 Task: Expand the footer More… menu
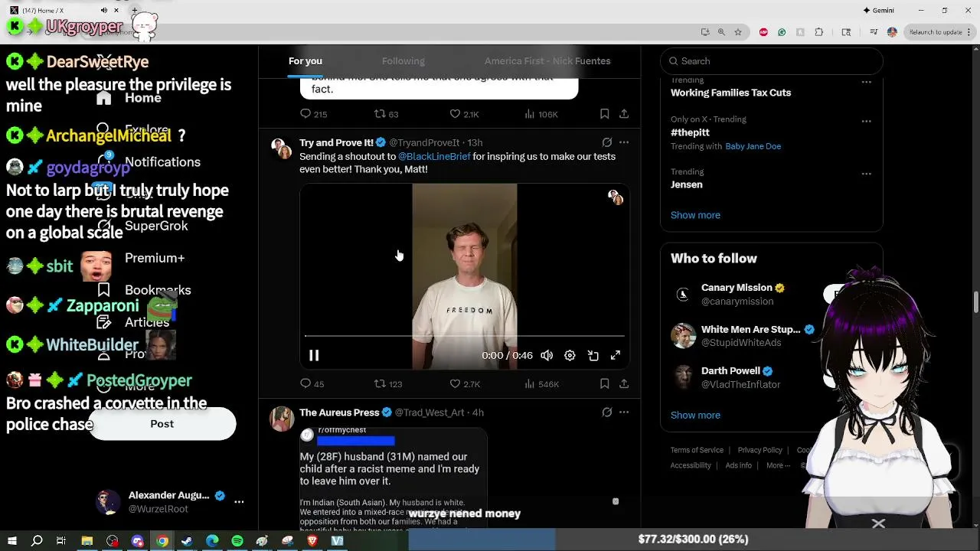(x=779, y=465)
